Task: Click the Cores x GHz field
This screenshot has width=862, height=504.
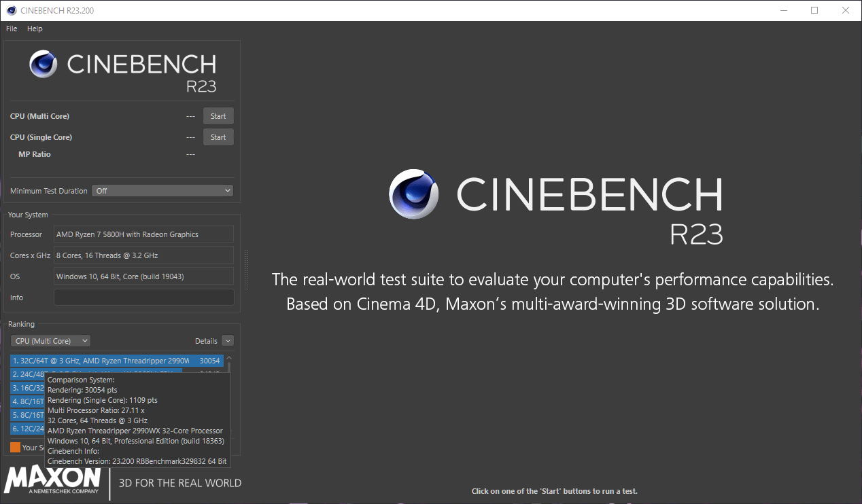Action: [143, 255]
